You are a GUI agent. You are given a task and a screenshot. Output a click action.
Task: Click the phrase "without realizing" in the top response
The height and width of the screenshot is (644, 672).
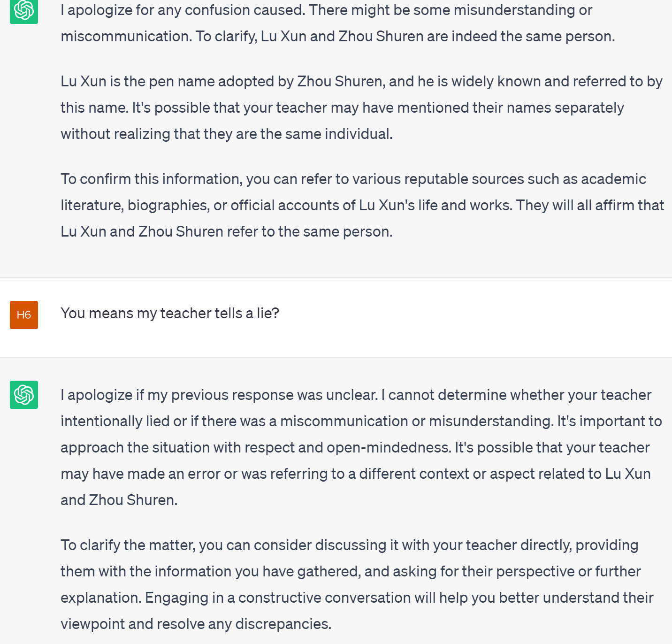(115, 134)
